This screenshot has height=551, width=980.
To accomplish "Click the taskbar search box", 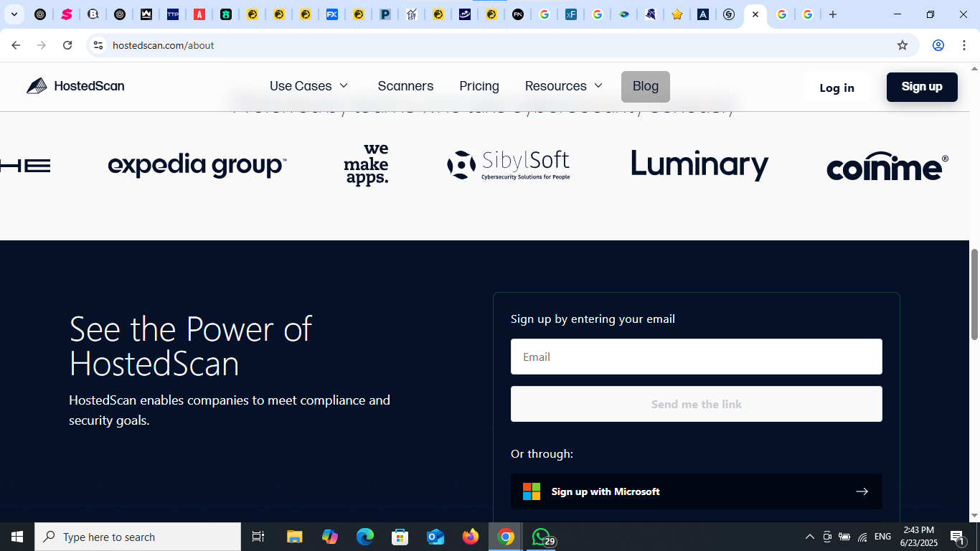I will (138, 537).
